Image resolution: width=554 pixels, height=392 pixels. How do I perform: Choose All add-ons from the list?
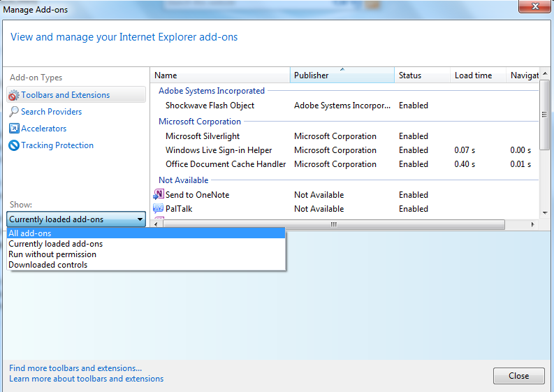pos(146,233)
